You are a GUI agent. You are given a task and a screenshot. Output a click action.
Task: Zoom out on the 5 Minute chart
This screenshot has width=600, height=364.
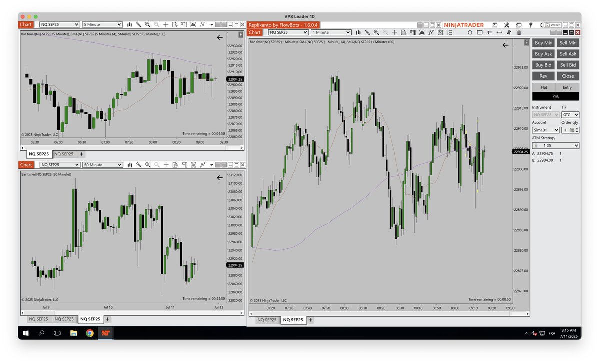(157, 24)
